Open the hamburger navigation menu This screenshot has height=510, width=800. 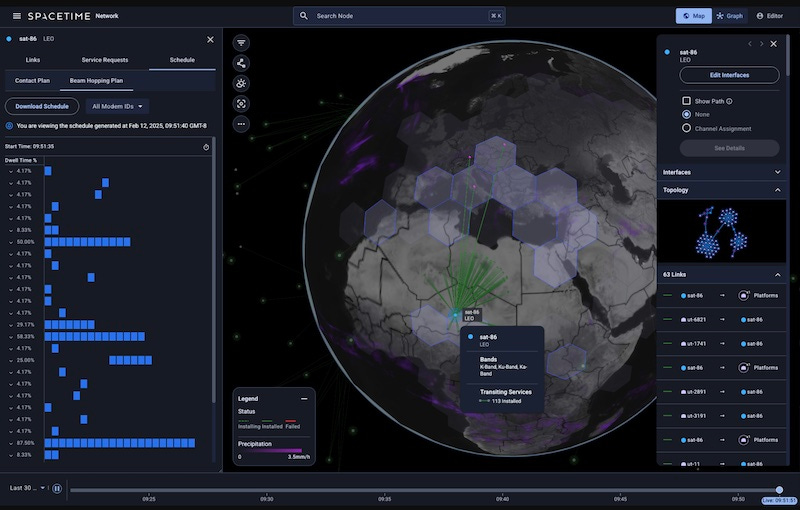pyautogui.click(x=16, y=16)
